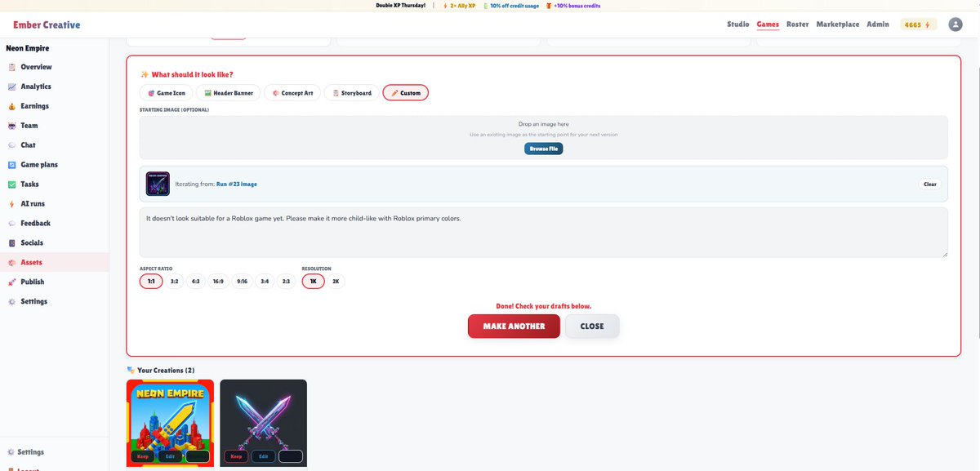Open the Admin top navigation item
The image size is (980, 471).
(878, 24)
